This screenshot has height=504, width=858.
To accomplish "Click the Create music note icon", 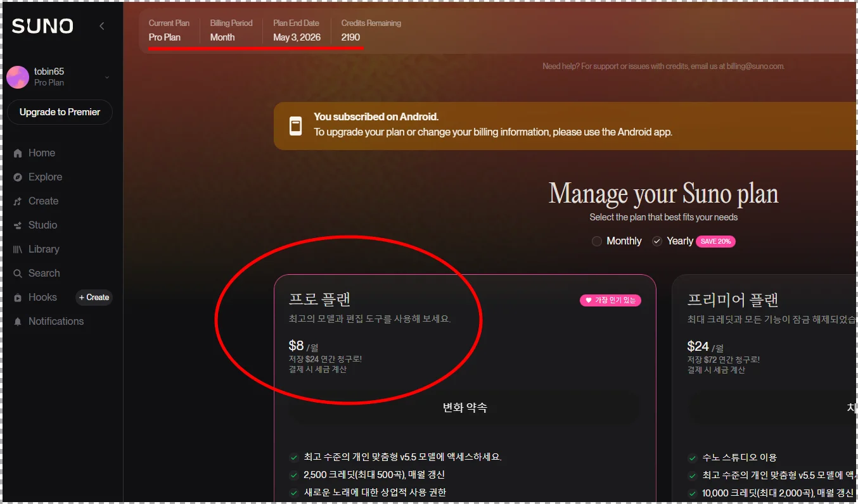I will click(x=18, y=201).
